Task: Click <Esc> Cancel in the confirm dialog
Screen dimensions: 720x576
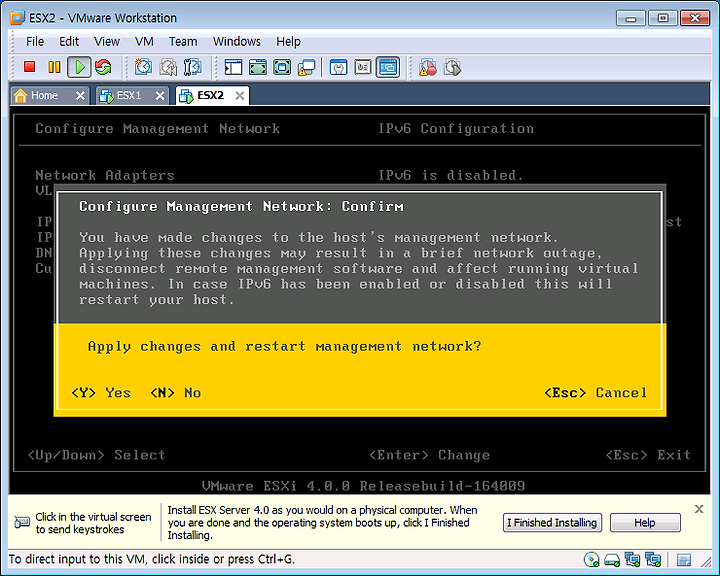Action: tap(596, 393)
